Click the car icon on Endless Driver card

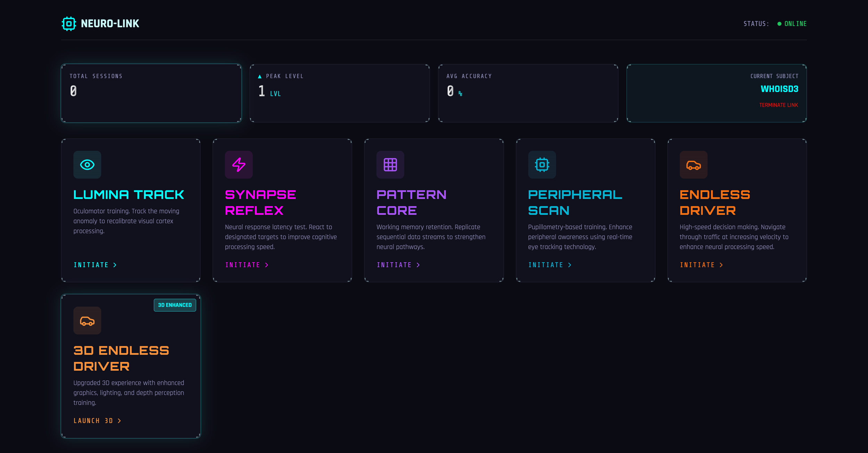[x=693, y=165]
